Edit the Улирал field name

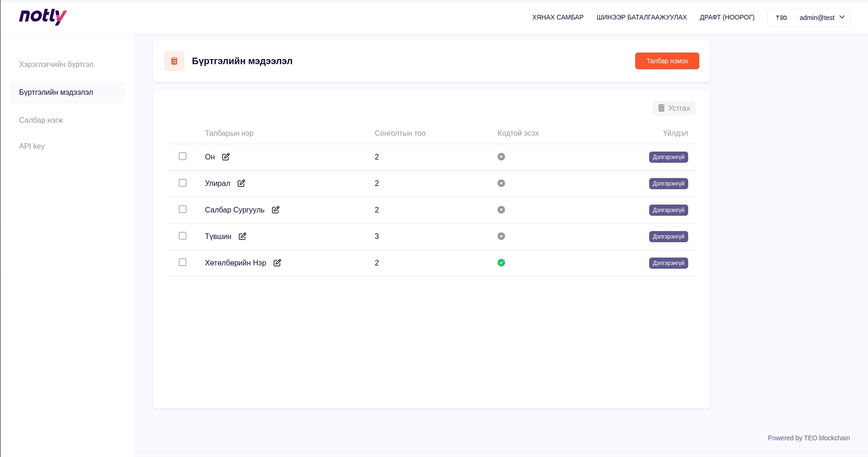[x=241, y=183]
